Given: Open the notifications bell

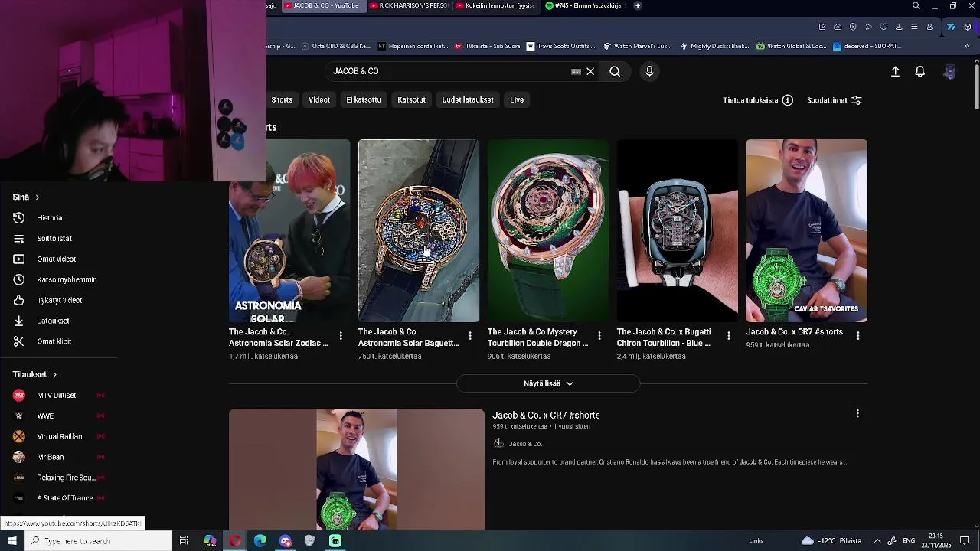Looking at the screenshot, I should point(920,71).
